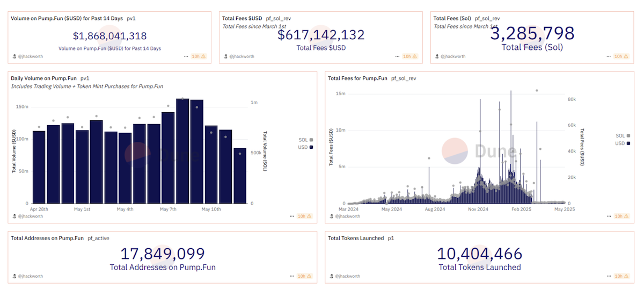Open pv1 query of Daily Volume chart
The image size is (644, 296).
pos(85,78)
